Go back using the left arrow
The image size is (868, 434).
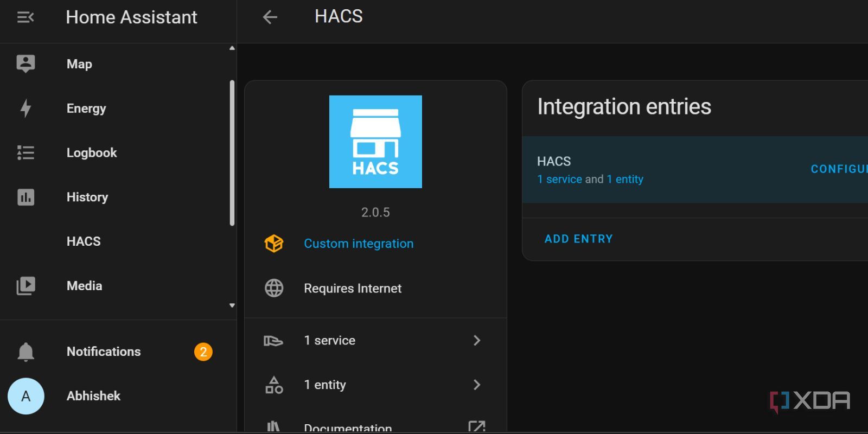(x=270, y=17)
